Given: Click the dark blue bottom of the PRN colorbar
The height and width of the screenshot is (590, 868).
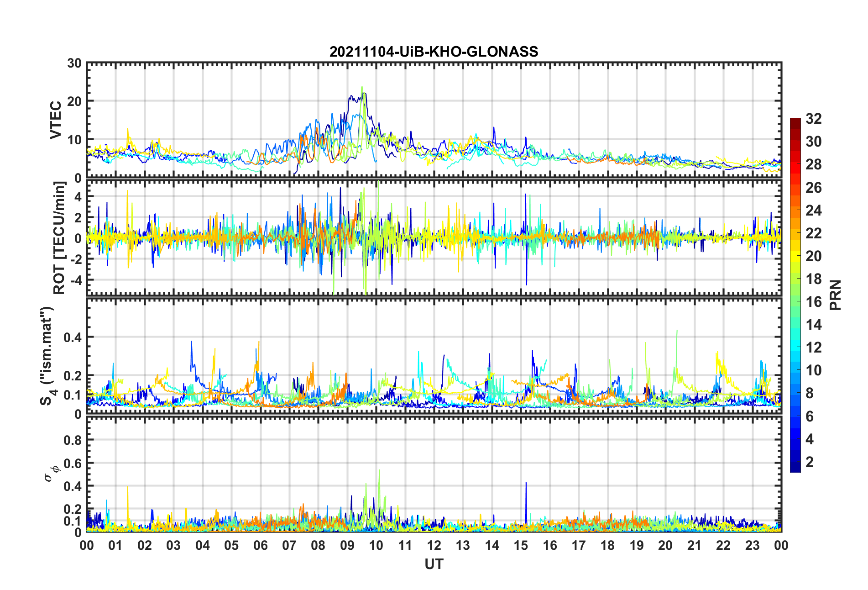Looking at the screenshot, I should pyautogui.click(x=795, y=468).
